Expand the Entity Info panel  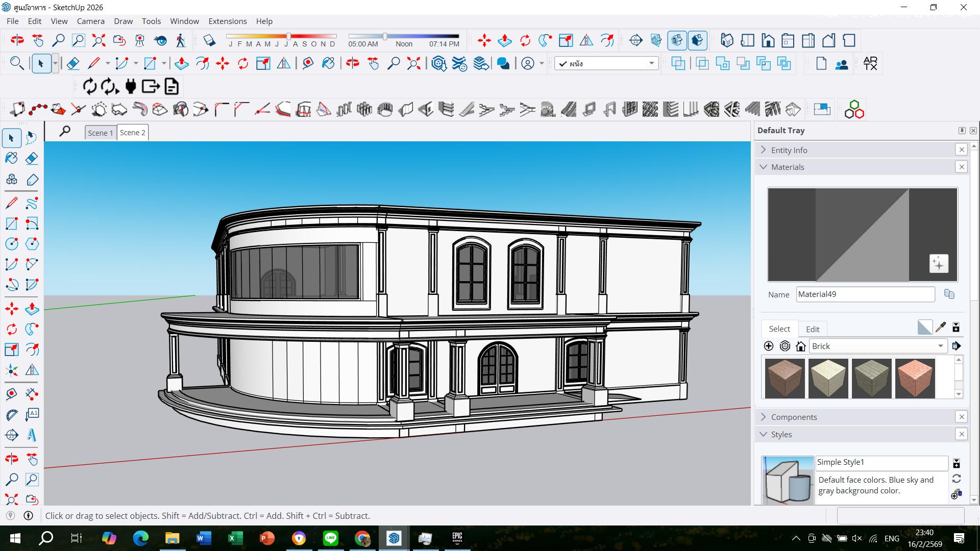[x=789, y=150]
